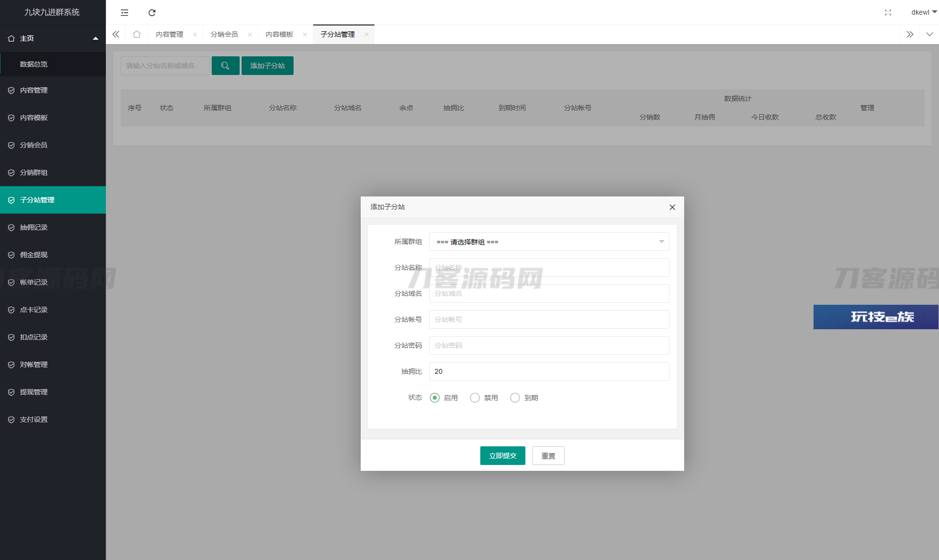The height and width of the screenshot is (560, 939).
Task: Open 抽佣记录 in the sidebar
Action: coord(53,227)
